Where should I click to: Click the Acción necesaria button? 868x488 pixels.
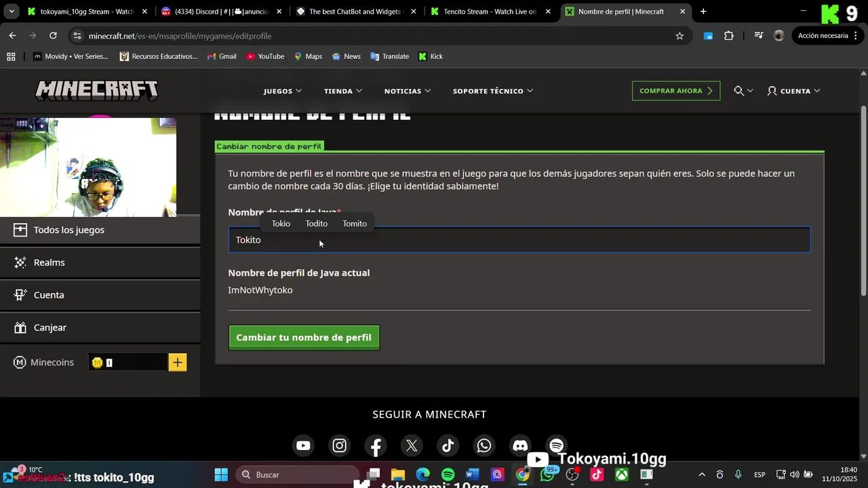coord(823,36)
